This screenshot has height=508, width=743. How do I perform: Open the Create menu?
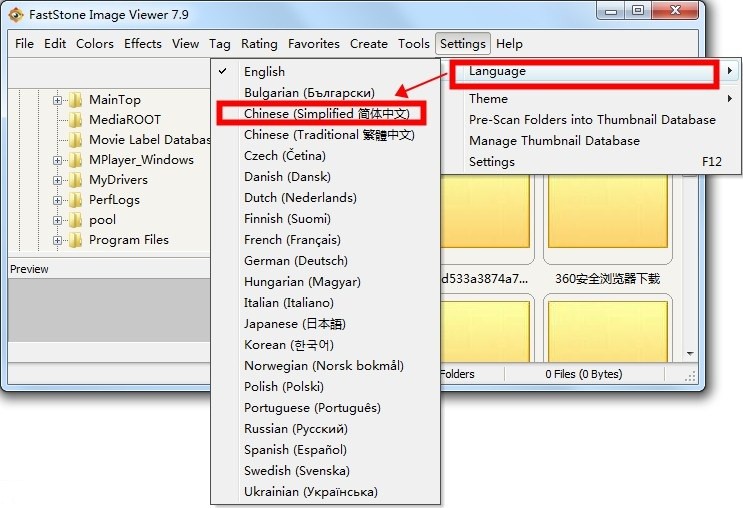(369, 44)
